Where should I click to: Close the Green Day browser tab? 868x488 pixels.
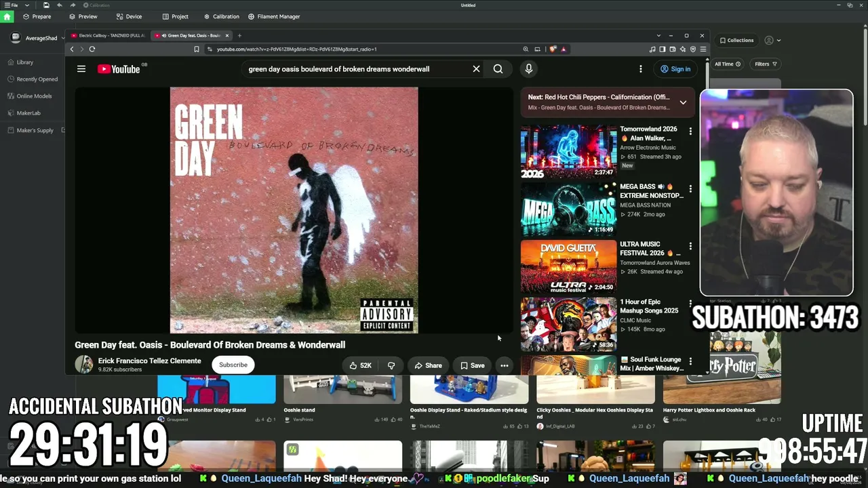(227, 35)
